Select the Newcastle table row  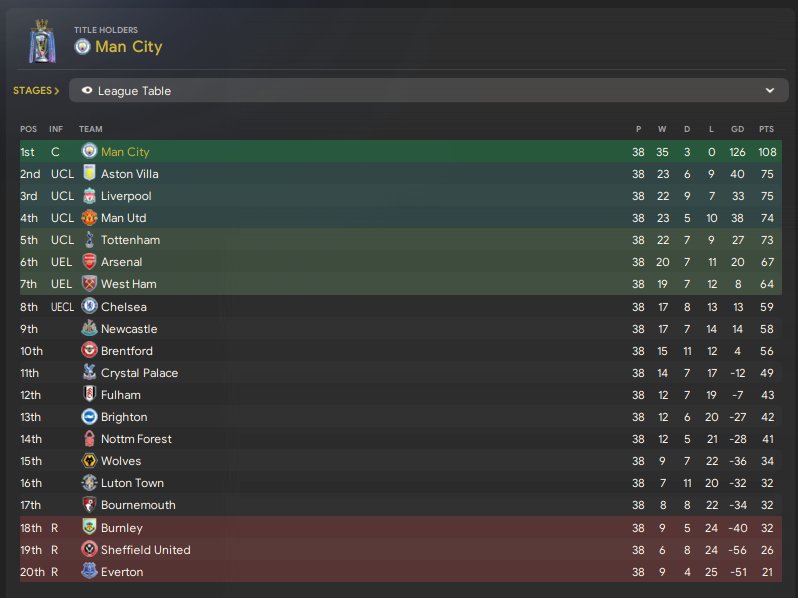coord(400,329)
